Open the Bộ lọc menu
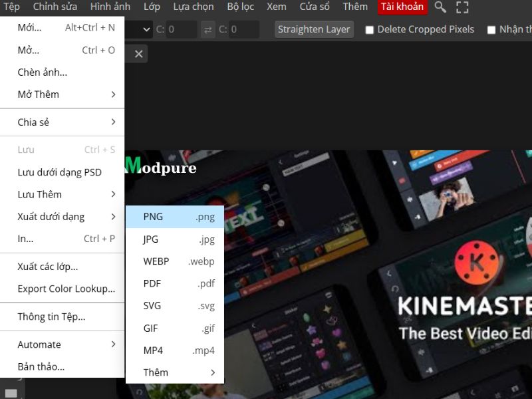 tap(240, 7)
